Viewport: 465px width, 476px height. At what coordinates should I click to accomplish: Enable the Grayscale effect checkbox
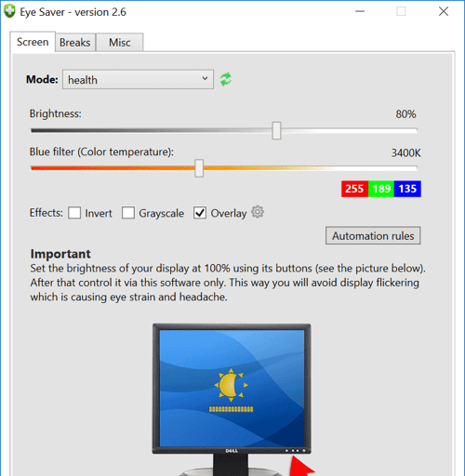[128, 213]
